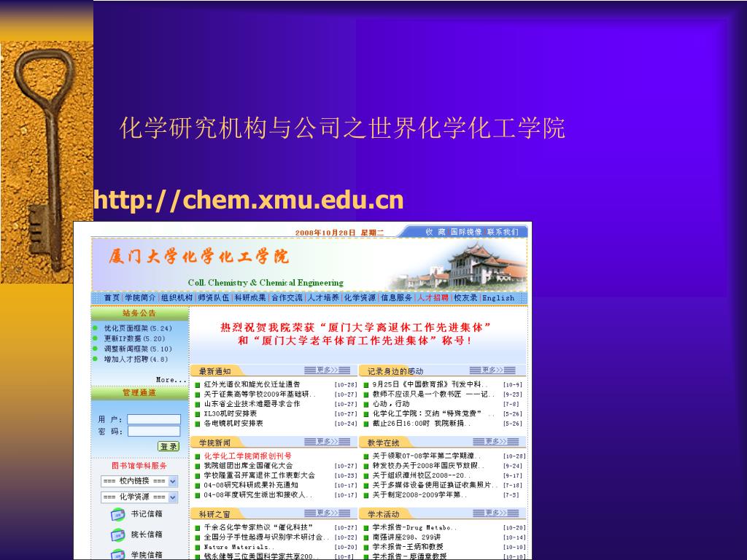Click More... under 站务公告
Image resolution: width=747 pixels, height=560 pixels.
pyautogui.click(x=171, y=380)
